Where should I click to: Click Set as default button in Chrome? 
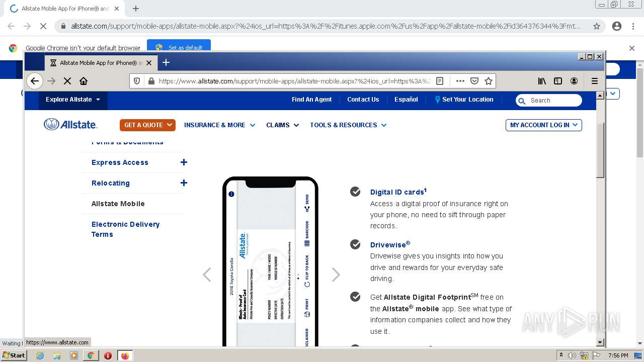(x=179, y=47)
